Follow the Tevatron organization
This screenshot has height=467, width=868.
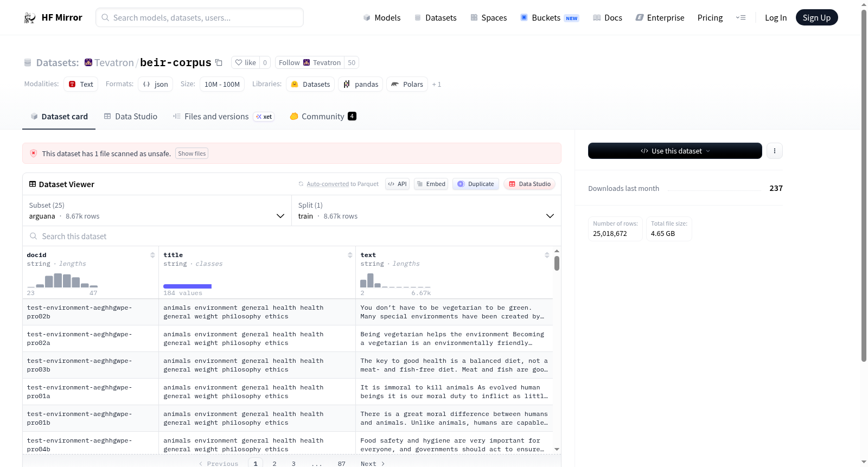(310, 62)
